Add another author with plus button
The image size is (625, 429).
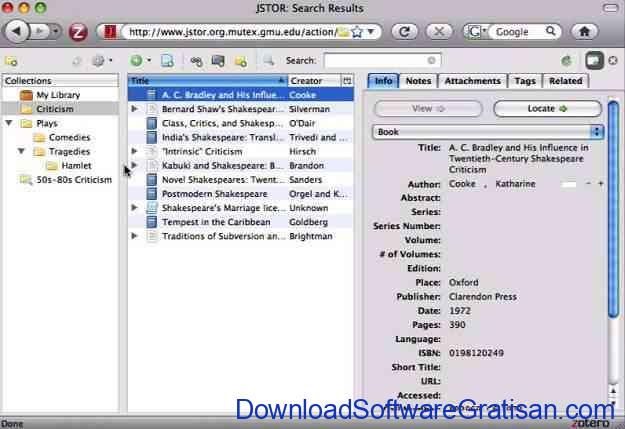coord(600,183)
